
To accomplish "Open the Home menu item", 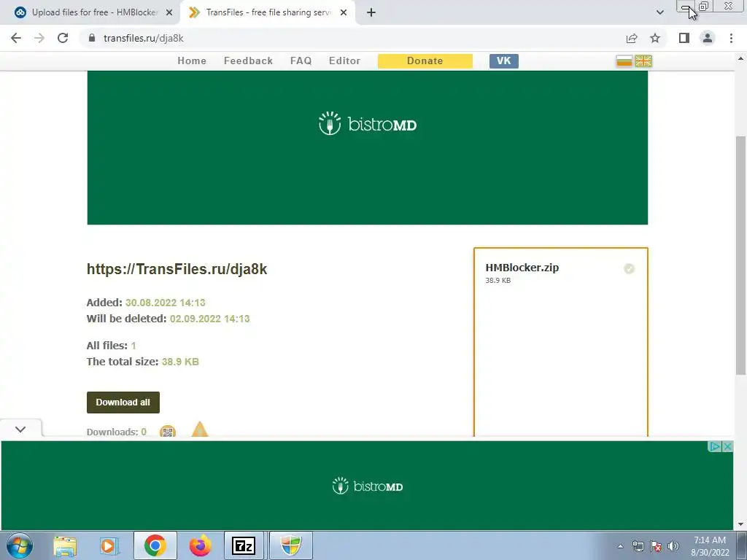I will pos(192,61).
